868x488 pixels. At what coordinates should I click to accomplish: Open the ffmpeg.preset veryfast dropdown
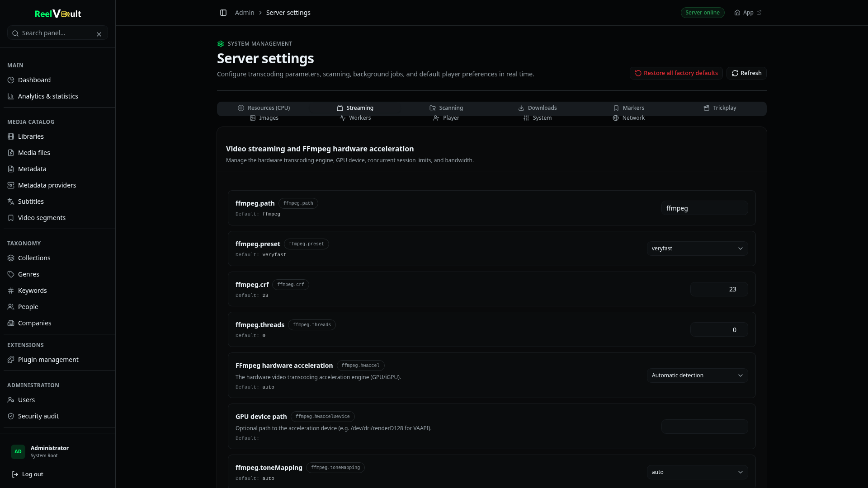click(x=697, y=249)
